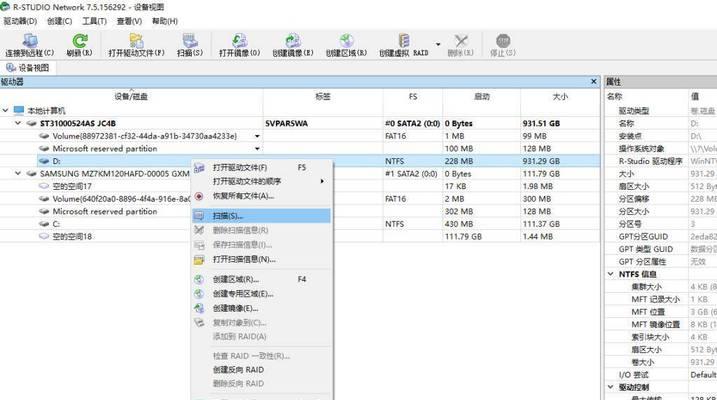Click the 111.37 GB size cell of C:
Viewport: 717px width, 400px height.
point(541,224)
